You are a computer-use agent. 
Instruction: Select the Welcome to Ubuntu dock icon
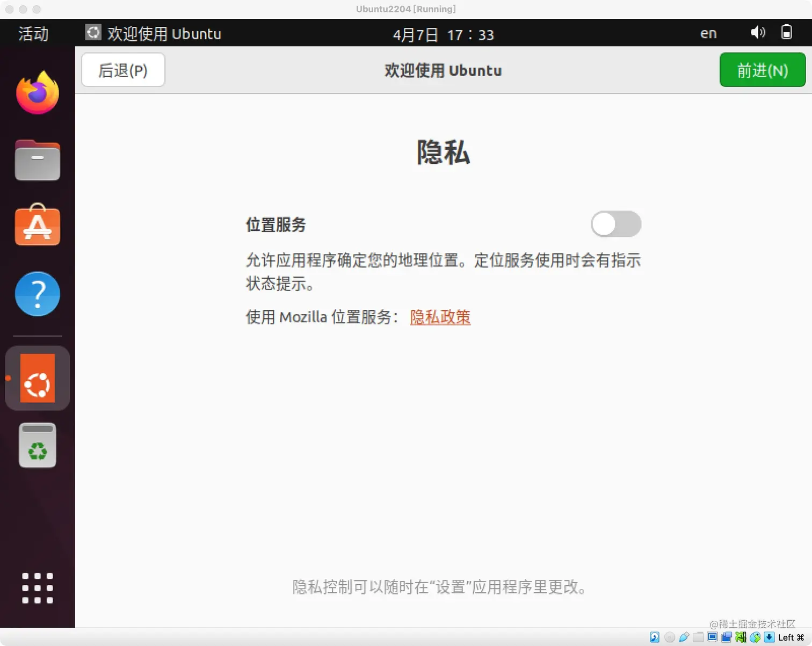(38, 378)
